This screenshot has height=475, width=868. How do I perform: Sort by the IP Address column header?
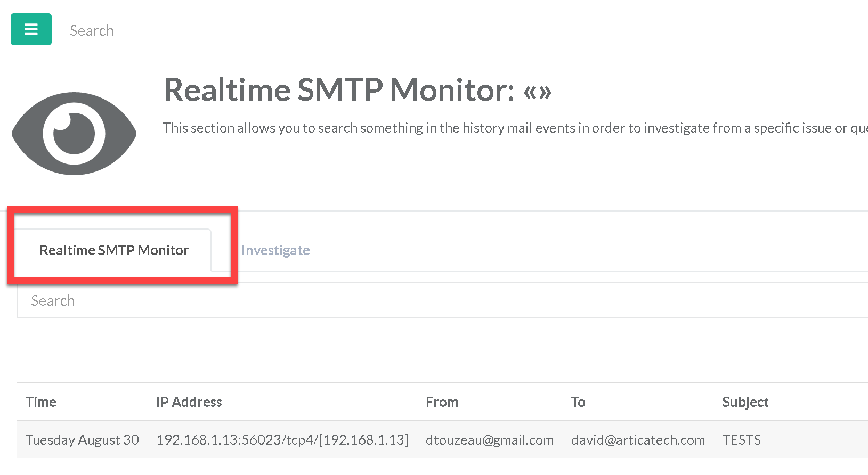[x=189, y=402]
